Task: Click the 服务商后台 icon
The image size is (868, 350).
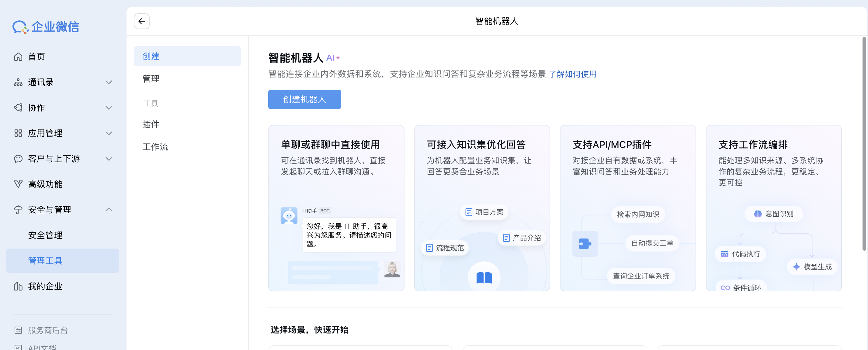Action: (18, 330)
